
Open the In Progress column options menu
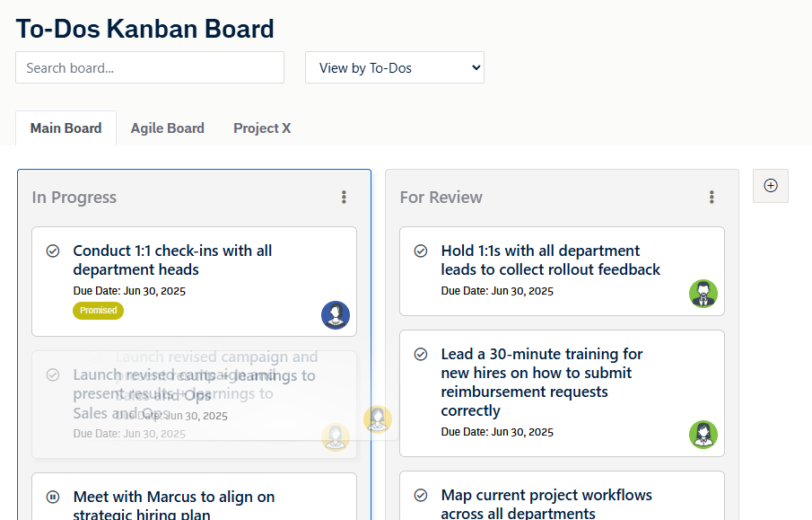coord(344,198)
